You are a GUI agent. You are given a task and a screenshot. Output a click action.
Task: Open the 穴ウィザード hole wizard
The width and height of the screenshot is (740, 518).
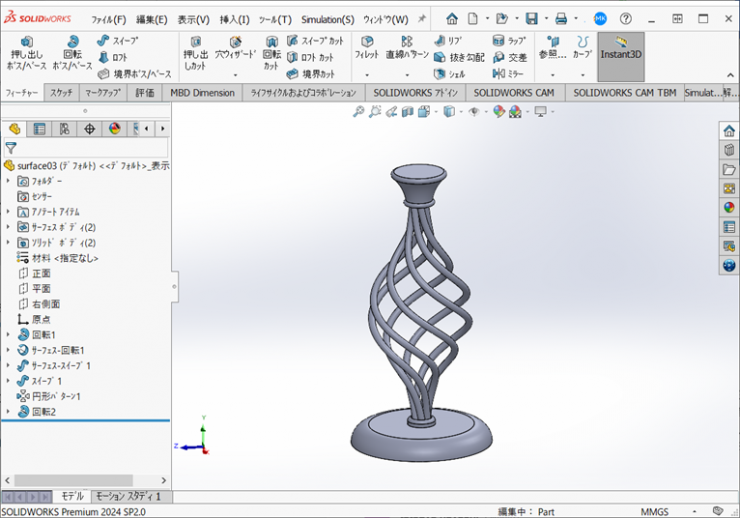coord(235,48)
